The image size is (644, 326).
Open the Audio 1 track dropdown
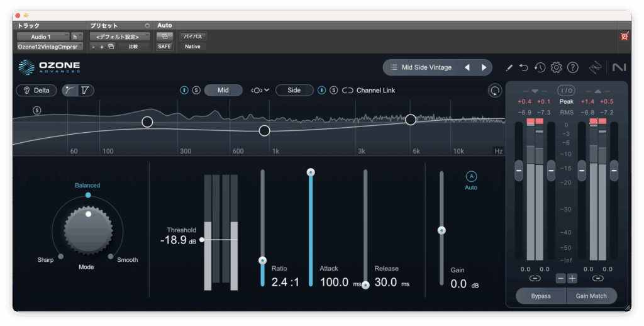coord(42,37)
